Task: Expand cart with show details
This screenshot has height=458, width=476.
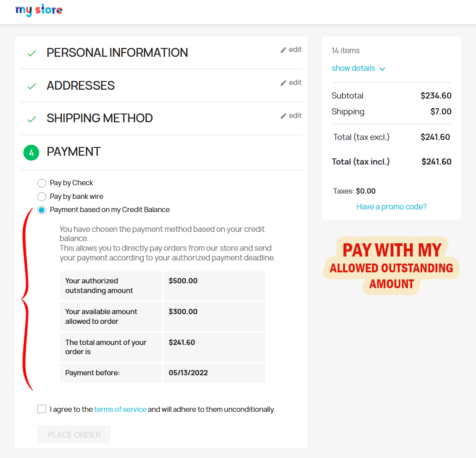Action: tap(353, 68)
